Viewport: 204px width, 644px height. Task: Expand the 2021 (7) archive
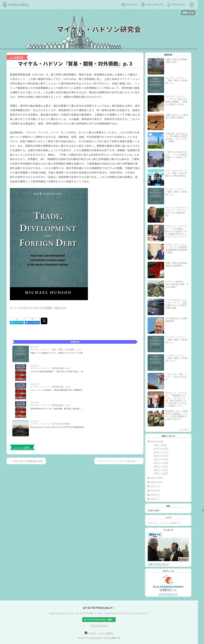pyautogui.click(x=149, y=486)
